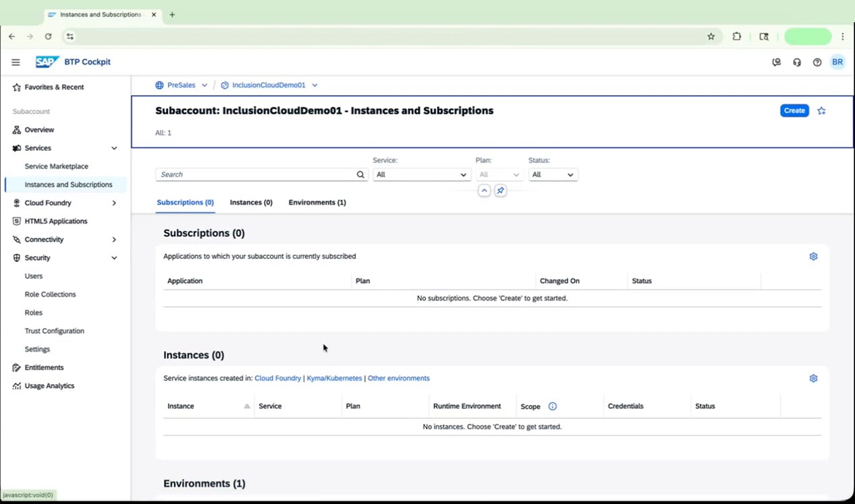
Task: Click the search magnifier icon
Action: coord(361,175)
